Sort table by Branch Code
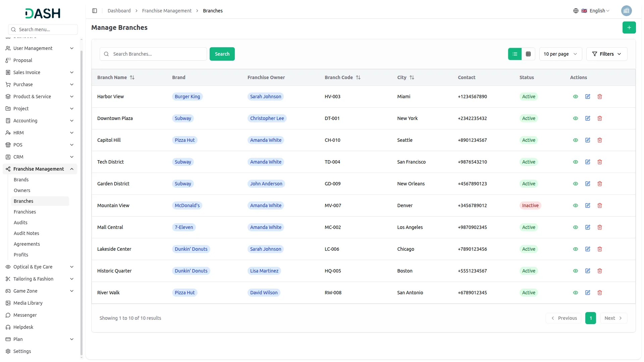Image resolution: width=644 pixels, height=362 pixels. point(342,77)
